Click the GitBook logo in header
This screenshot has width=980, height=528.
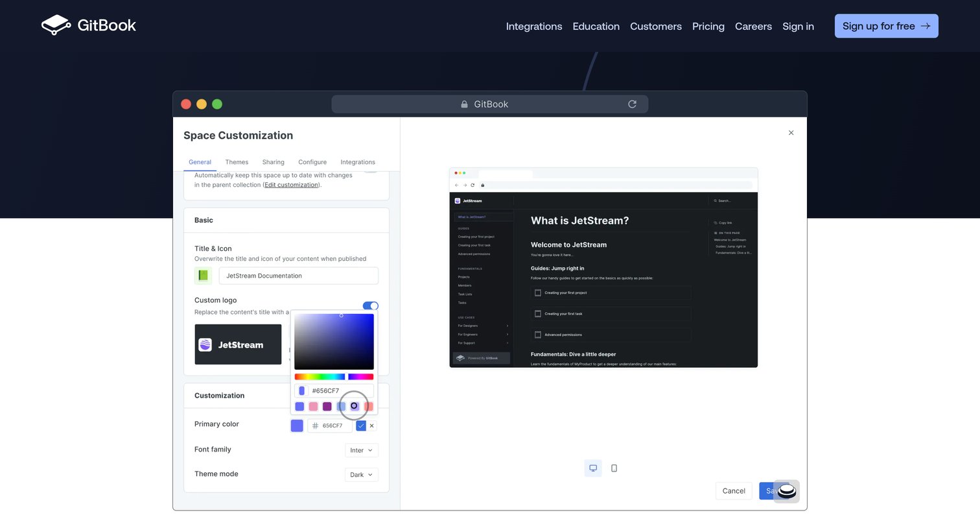pyautogui.click(x=89, y=25)
